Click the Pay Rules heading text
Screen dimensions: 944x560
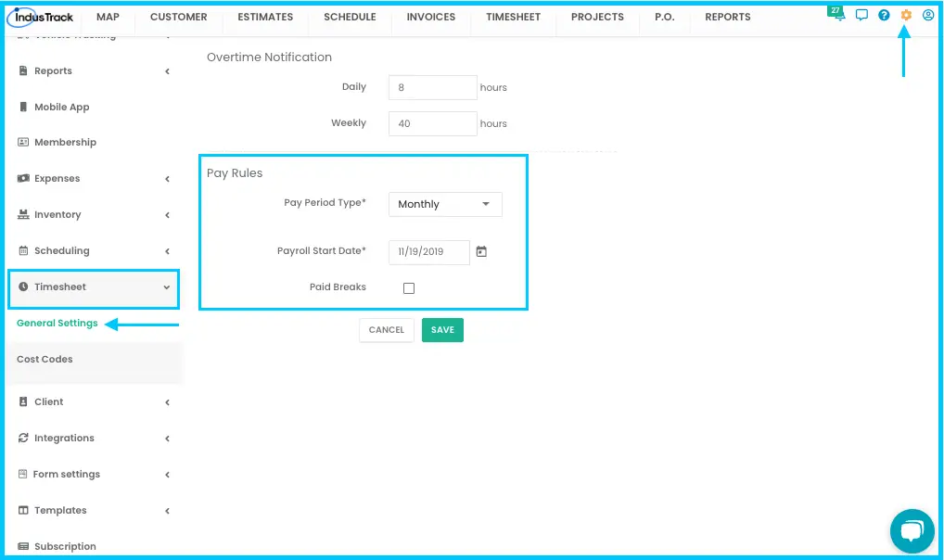pos(235,173)
